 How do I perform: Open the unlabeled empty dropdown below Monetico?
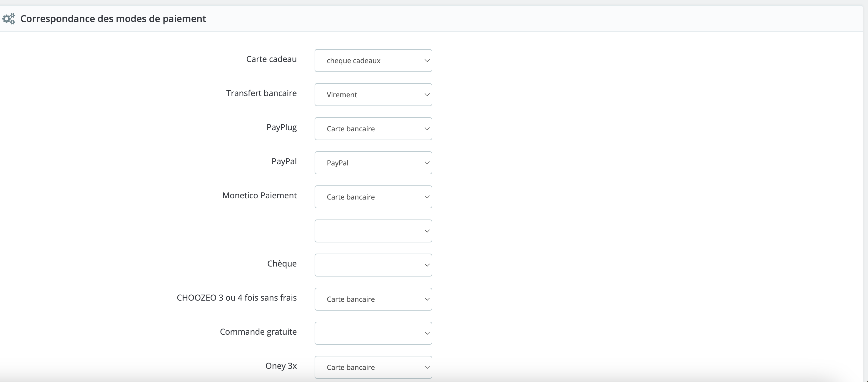[373, 231]
